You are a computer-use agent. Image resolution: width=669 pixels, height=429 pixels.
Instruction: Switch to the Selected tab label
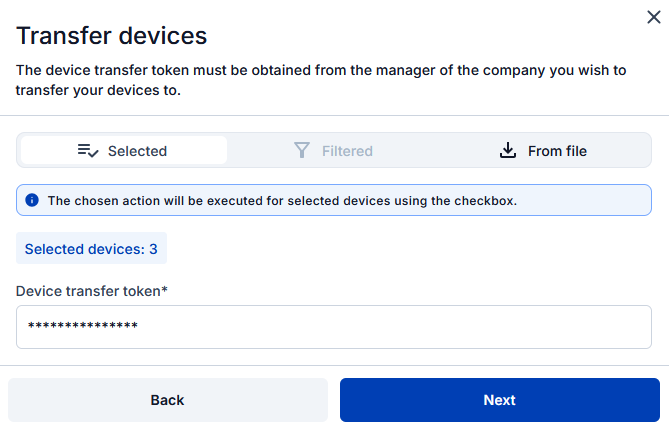pos(137,151)
